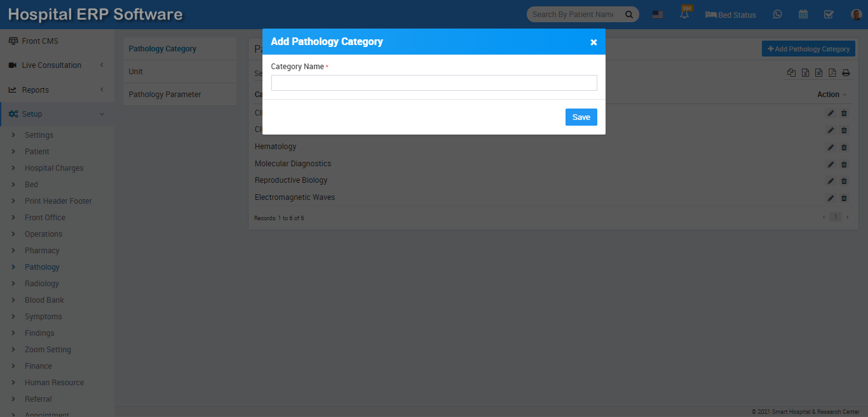This screenshot has width=868, height=417.
Task: Print the pathology category table
Action: click(846, 73)
